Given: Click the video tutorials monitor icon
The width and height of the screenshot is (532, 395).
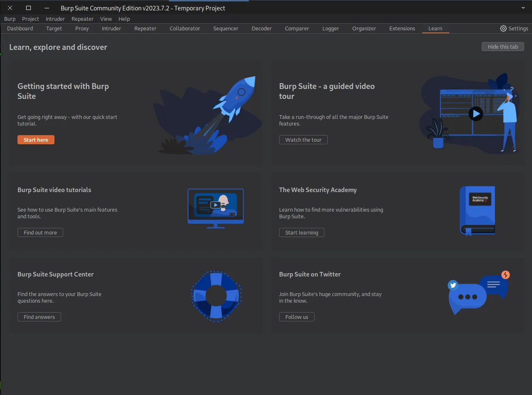Looking at the screenshot, I should 215,207.
